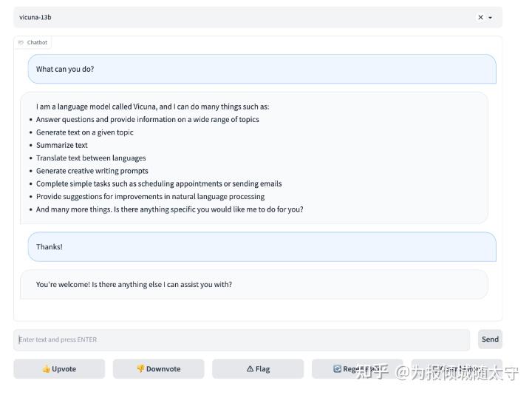Image resolution: width=532 pixels, height=395 pixels.
Task: Select the 'Summarize text' bullet line
Action: (x=62, y=146)
